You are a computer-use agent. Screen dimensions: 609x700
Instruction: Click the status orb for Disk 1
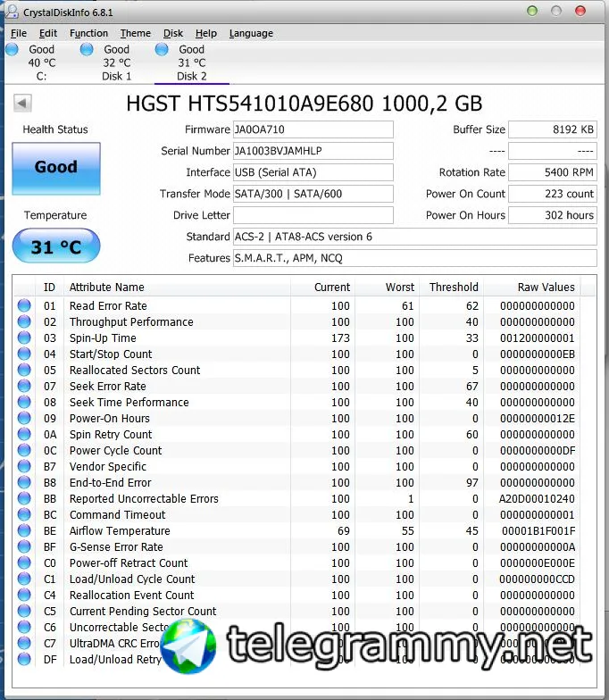87,49
